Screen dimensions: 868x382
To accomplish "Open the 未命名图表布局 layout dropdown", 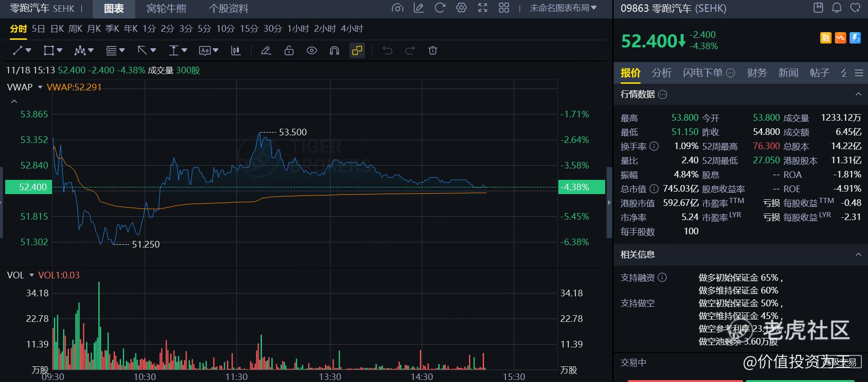I will (x=563, y=8).
